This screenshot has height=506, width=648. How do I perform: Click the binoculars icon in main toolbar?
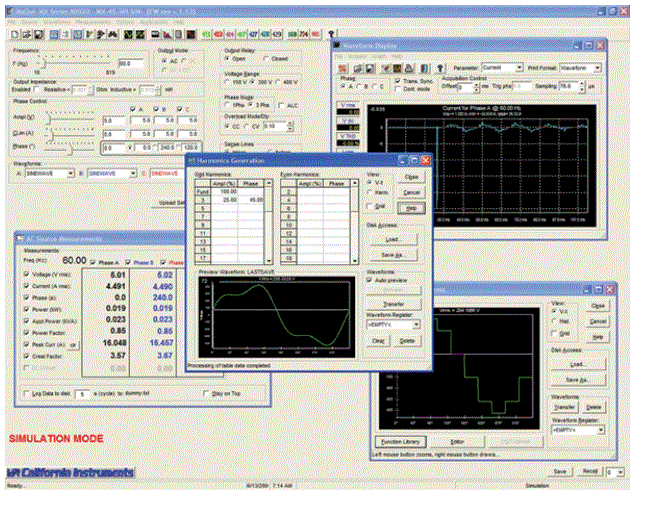pyautogui.click(x=112, y=34)
